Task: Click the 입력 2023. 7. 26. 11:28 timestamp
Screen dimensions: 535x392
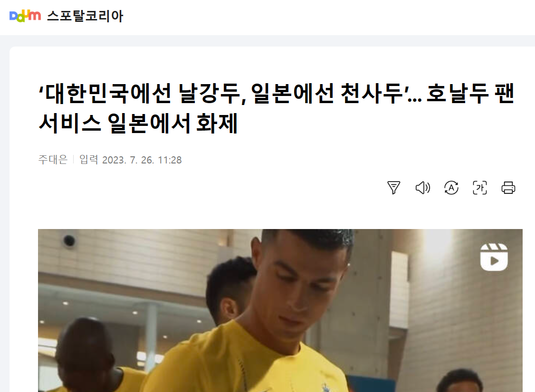Action: click(130, 160)
